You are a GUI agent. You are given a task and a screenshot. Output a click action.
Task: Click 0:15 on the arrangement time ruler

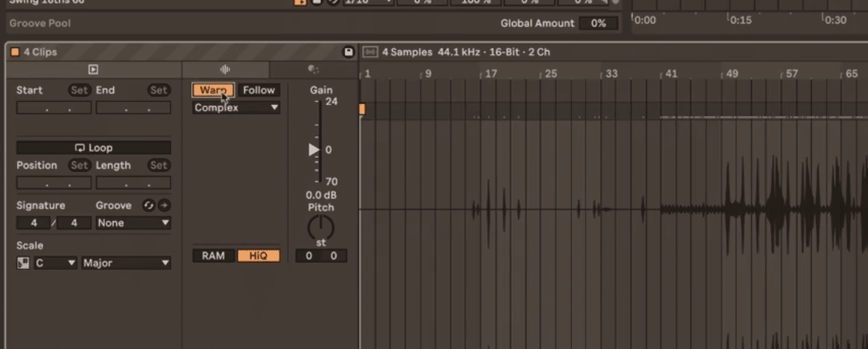(741, 20)
